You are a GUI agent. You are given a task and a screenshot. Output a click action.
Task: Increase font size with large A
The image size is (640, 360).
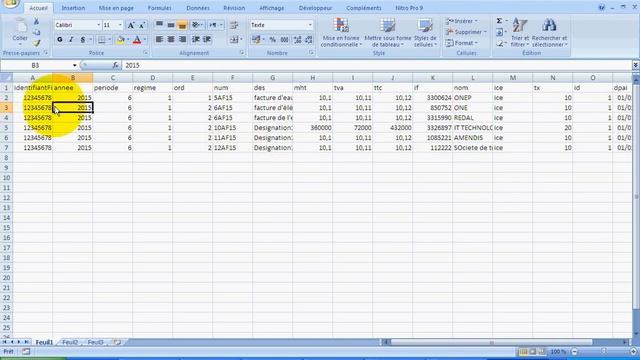131,25
